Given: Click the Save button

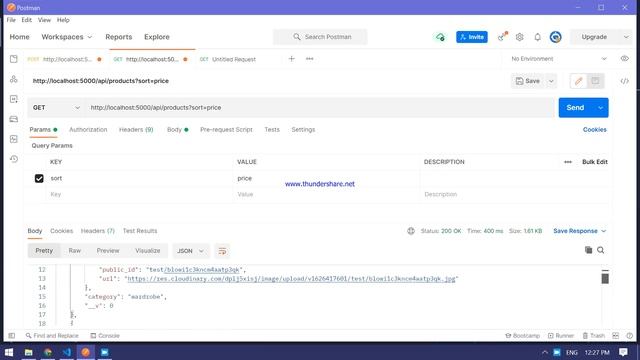Looking at the screenshot, I should (x=528, y=81).
